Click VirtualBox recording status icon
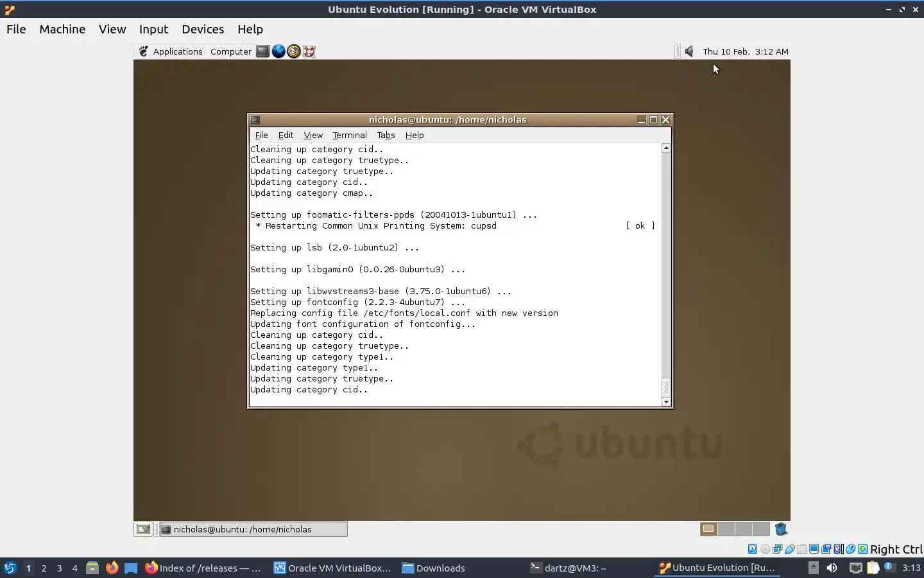This screenshot has height=578, width=924. point(826,549)
